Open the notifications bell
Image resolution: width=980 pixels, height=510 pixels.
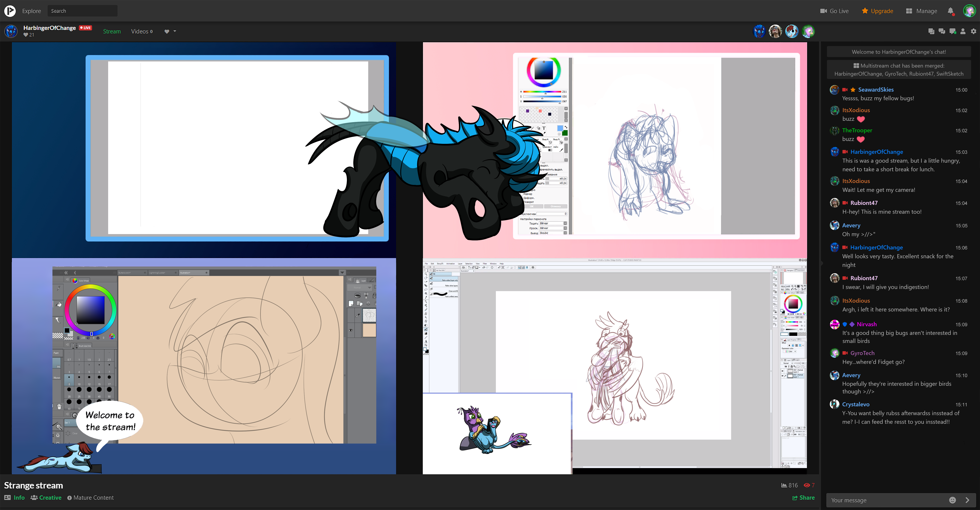(x=950, y=11)
